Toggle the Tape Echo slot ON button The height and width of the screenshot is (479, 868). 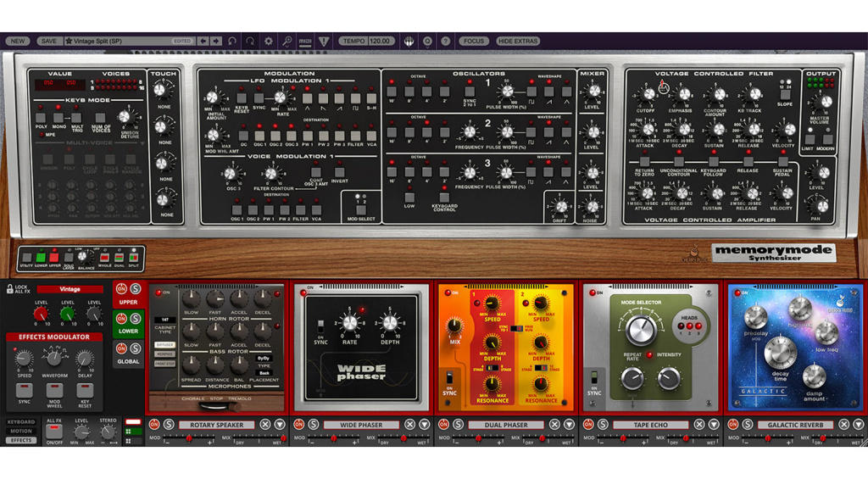[588, 425]
